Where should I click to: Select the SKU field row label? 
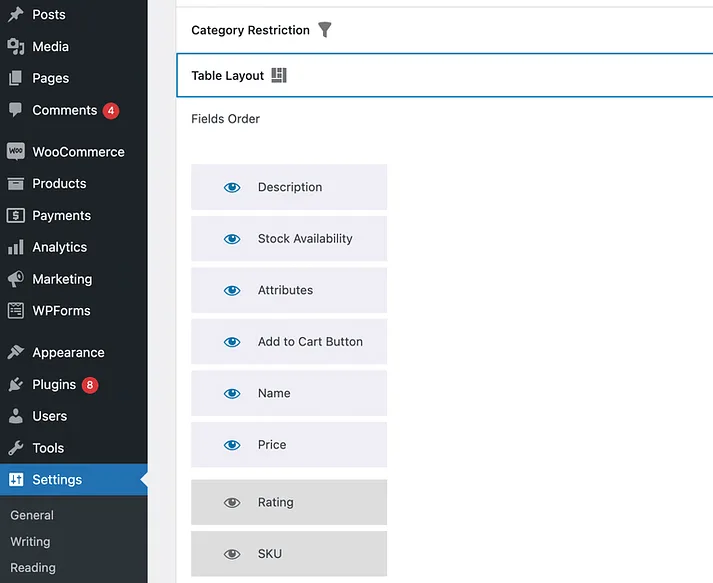click(x=270, y=554)
